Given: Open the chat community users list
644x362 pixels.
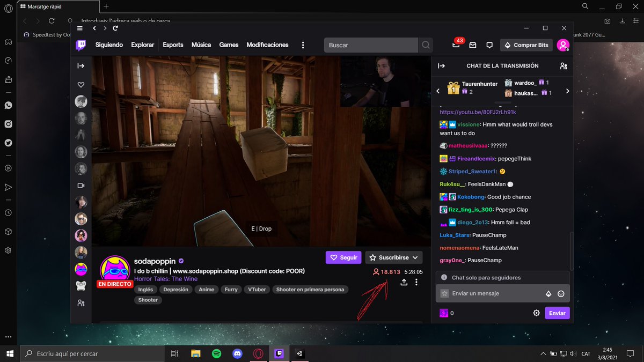Looking at the screenshot, I should [563, 66].
